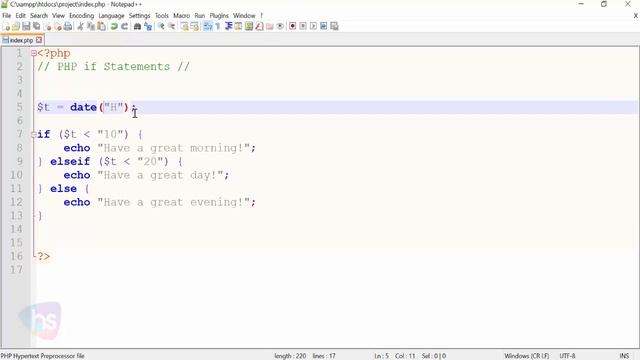Screen dimensions: 640x360
Task: Copy using the toolbar copy icon
Action: click(91, 27)
